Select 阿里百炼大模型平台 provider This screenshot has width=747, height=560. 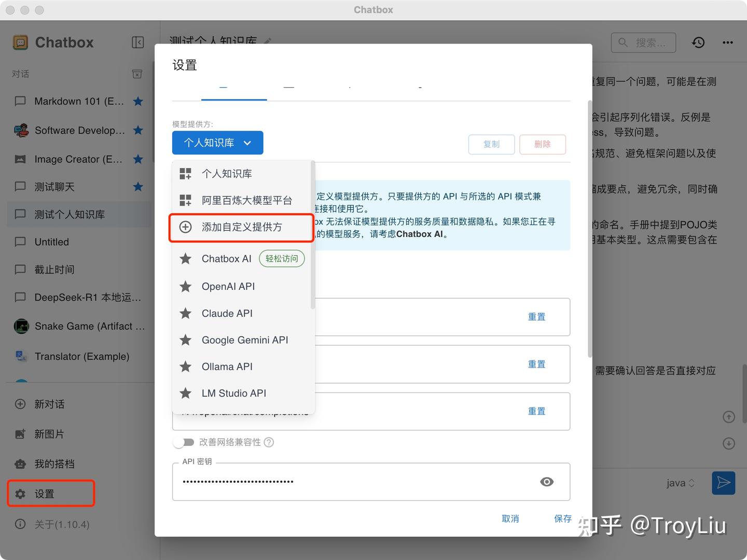(x=247, y=200)
